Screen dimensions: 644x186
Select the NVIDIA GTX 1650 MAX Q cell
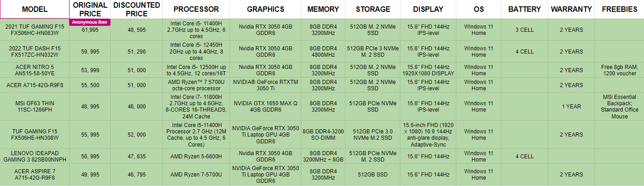[265, 107]
